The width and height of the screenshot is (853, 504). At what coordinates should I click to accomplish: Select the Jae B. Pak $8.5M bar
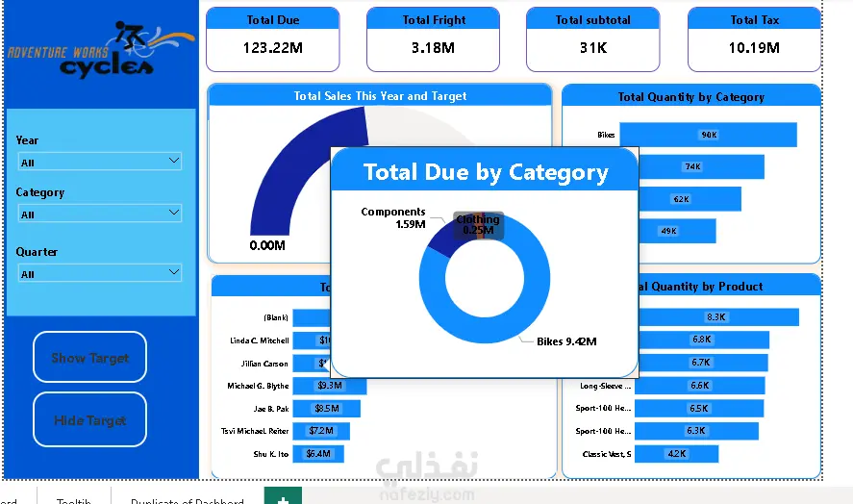(x=326, y=408)
